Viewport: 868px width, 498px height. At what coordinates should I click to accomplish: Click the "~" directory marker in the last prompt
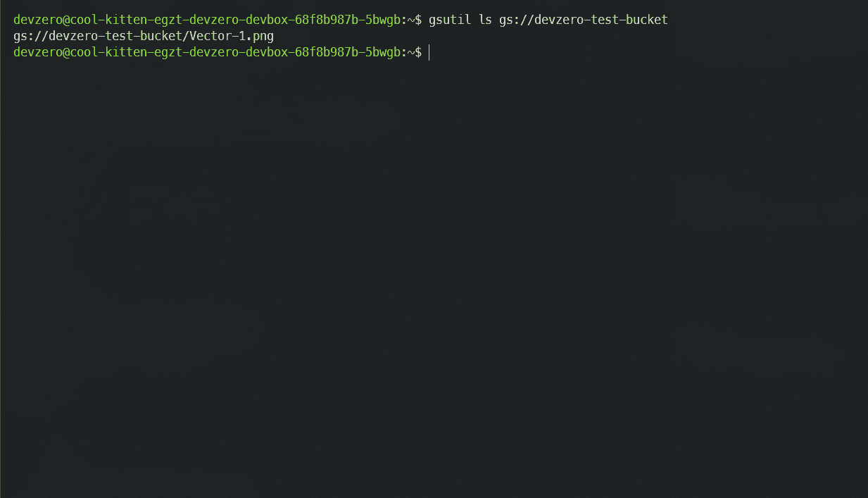(411, 52)
